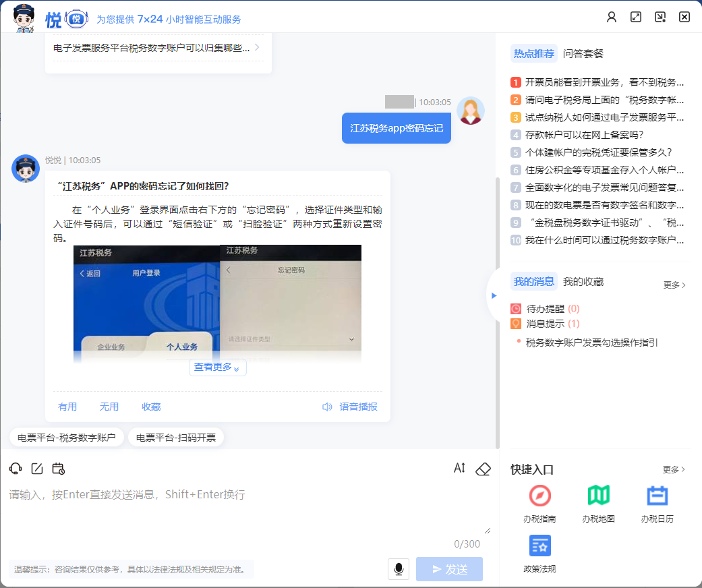Expand answer with 查看更多
This screenshot has height=588, width=702.
[x=218, y=367]
